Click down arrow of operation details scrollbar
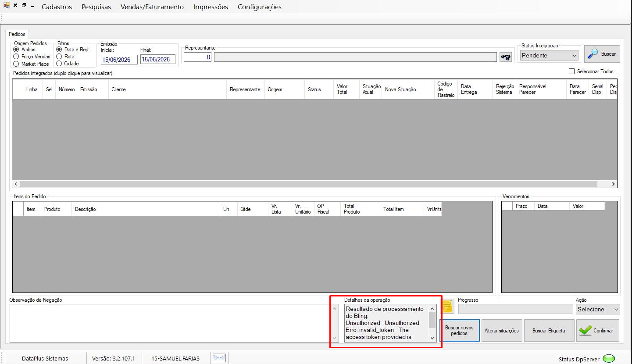Screen dimensions: 632x364 (432, 338)
